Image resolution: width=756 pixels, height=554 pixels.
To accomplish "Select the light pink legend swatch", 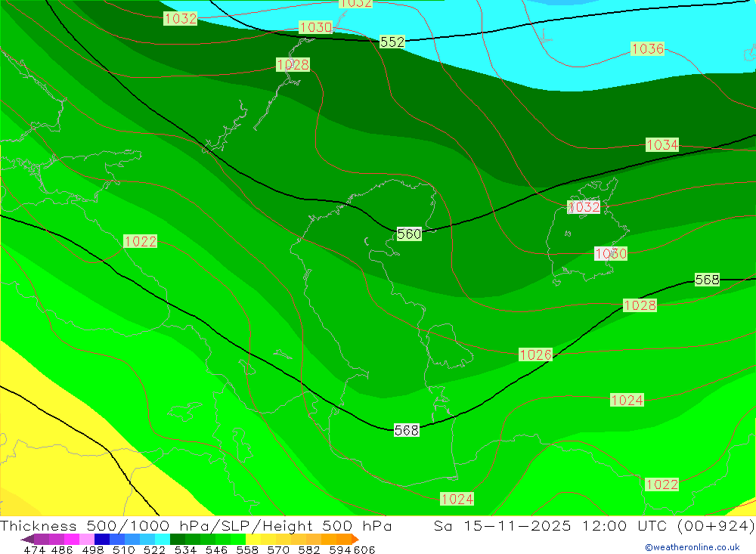I will 87,539.
